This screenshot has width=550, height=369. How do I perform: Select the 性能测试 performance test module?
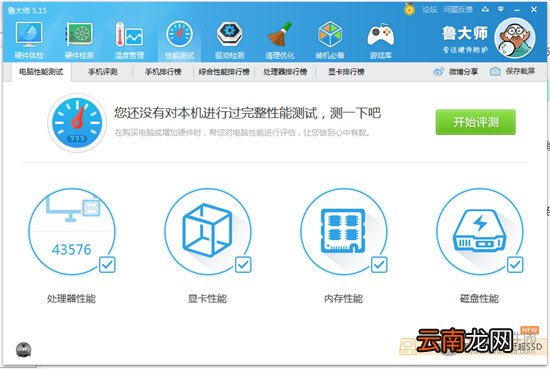point(179,40)
